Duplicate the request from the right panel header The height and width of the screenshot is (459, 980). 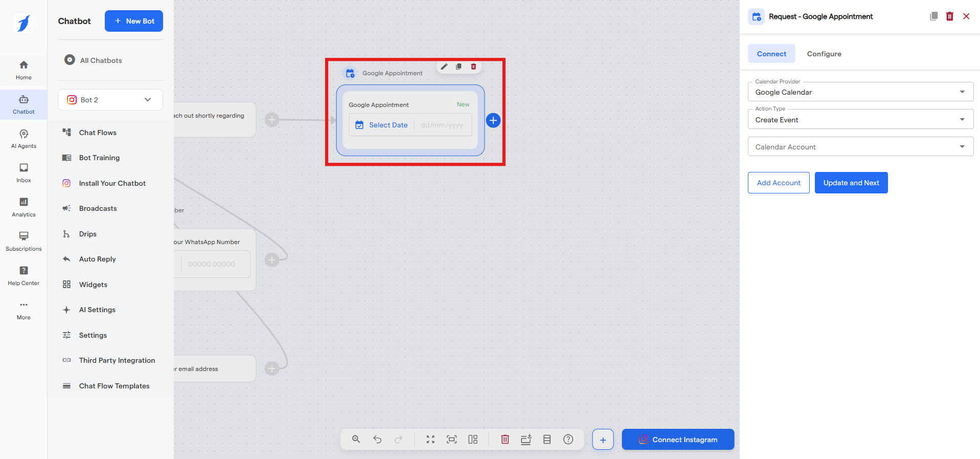(x=933, y=16)
